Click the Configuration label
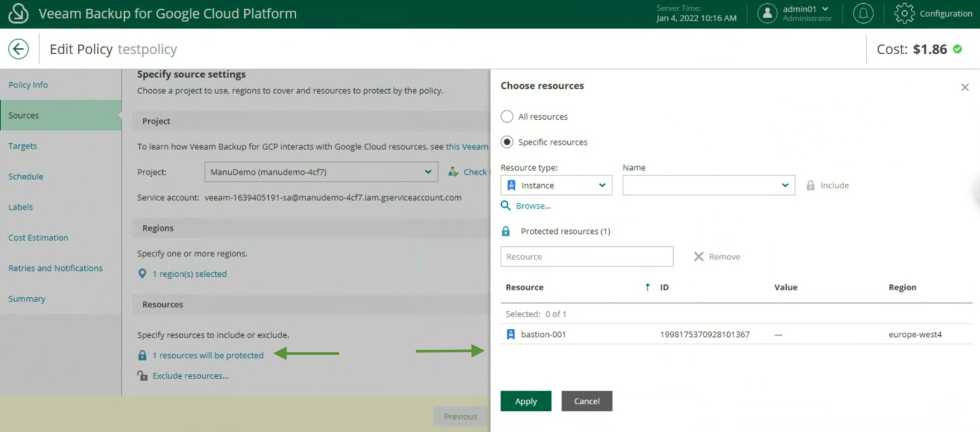Screen dimensions: 980x432 coord(946,13)
